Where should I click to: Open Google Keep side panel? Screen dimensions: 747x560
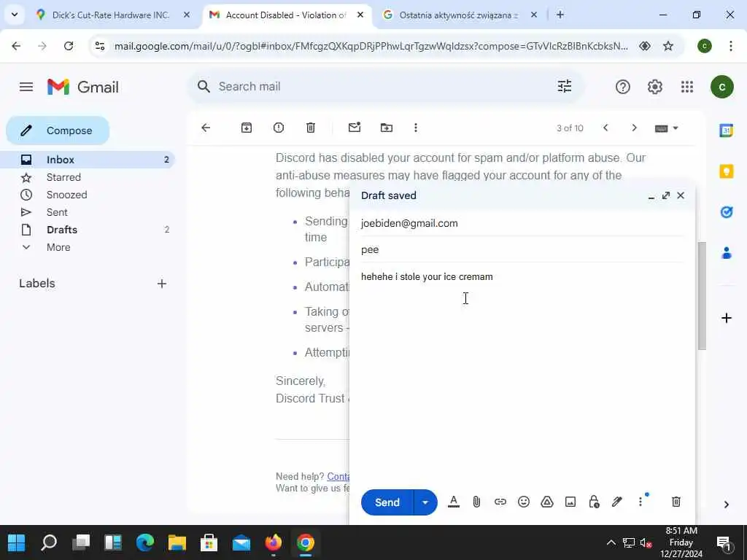726,171
